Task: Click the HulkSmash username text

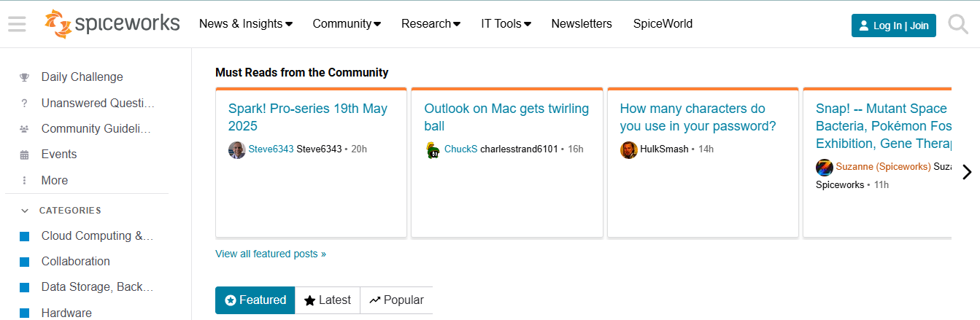Action: click(665, 149)
